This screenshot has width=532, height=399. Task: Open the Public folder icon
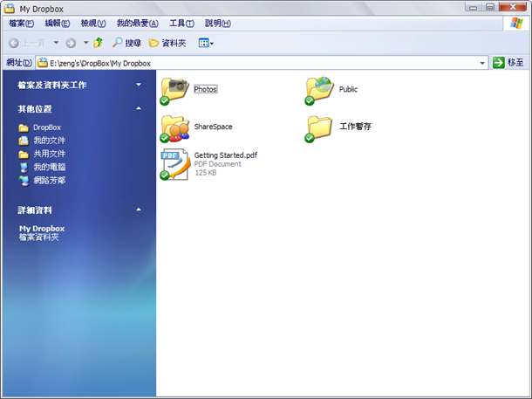tap(319, 91)
